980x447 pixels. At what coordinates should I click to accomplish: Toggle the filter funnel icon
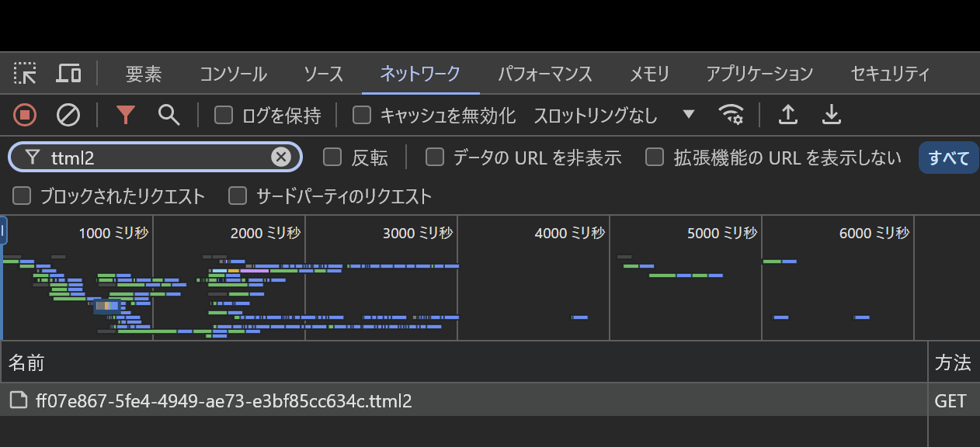[x=126, y=116]
